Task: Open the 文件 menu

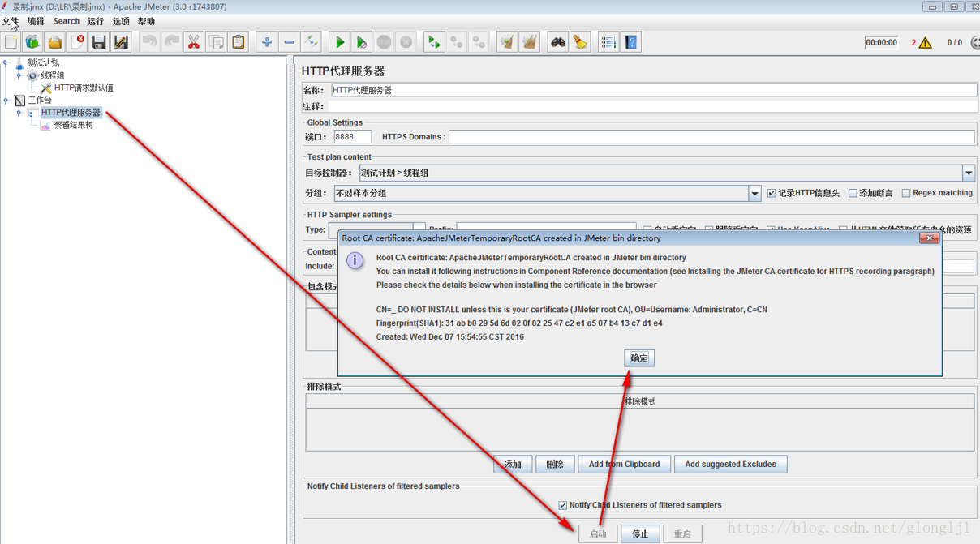Action: 10,21
